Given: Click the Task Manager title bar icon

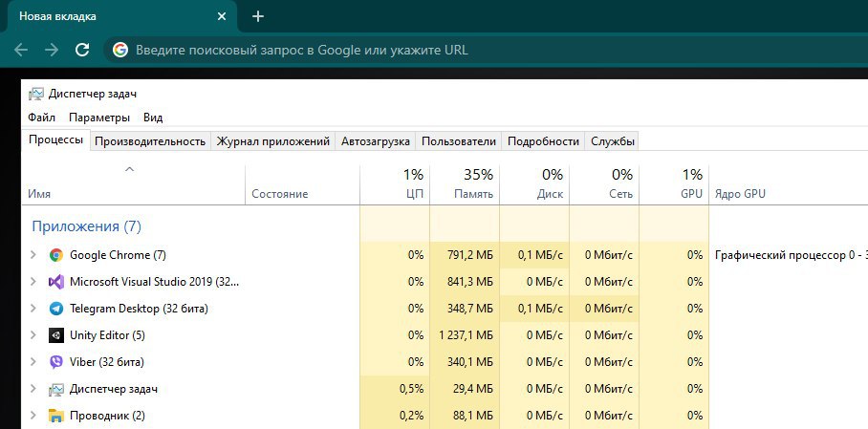Looking at the screenshot, I should coord(36,94).
